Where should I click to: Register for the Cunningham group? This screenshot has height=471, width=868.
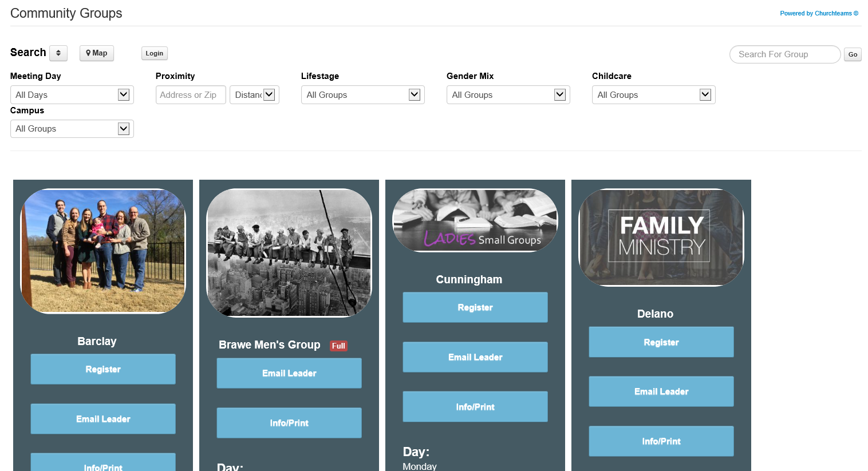coord(475,307)
